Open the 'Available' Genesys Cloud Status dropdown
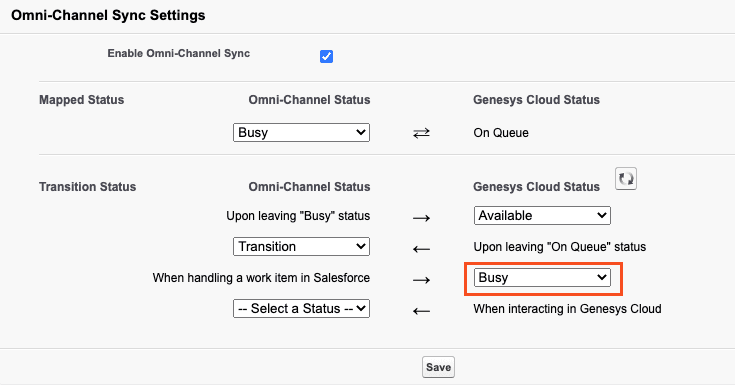Viewport: 735px width, 386px height. (x=542, y=215)
